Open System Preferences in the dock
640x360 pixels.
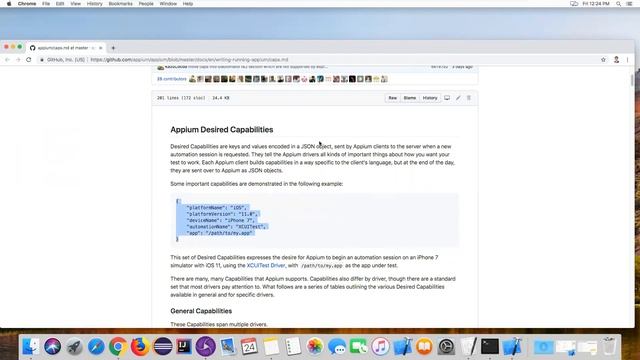pyautogui.click(x=447, y=347)
